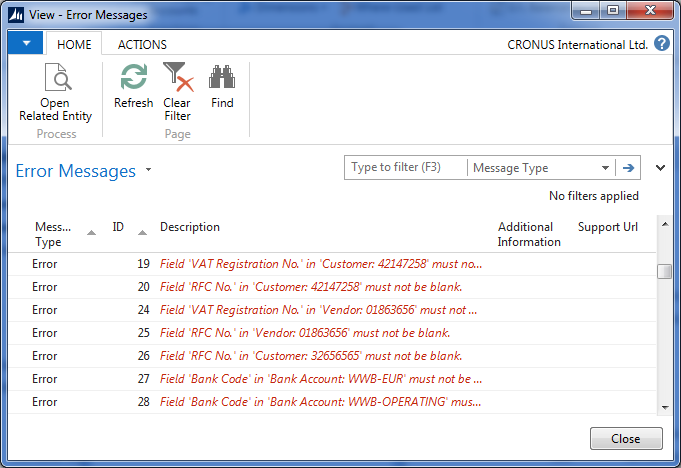Click the blue filter go arrow

pyautogui.click(x=629, y=168)
